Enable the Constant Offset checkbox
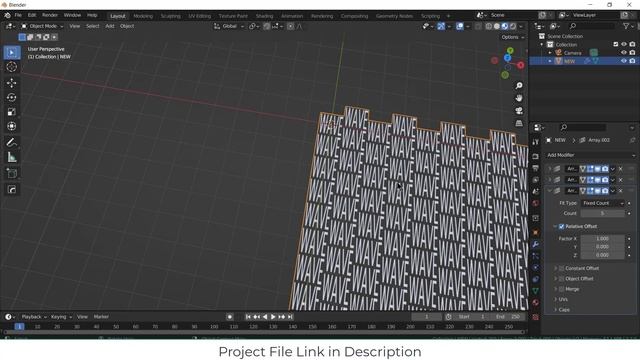 [562, 269]
